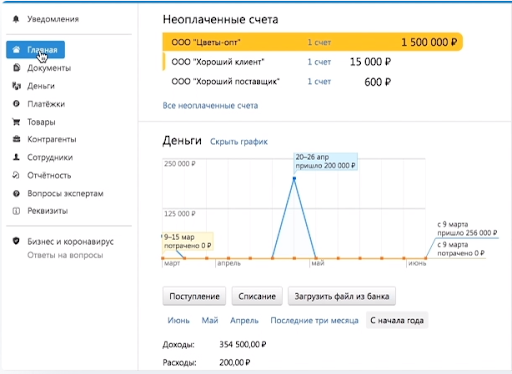Click с 9 марта пришло 256 000 ₽ label
This screenshot has height=374, width=512.
click(467, 228)
